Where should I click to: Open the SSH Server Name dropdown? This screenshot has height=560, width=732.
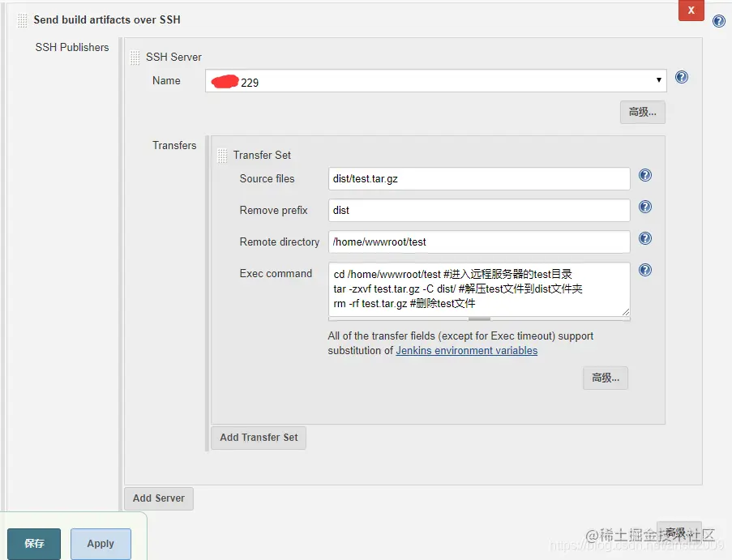coord(435,81)
